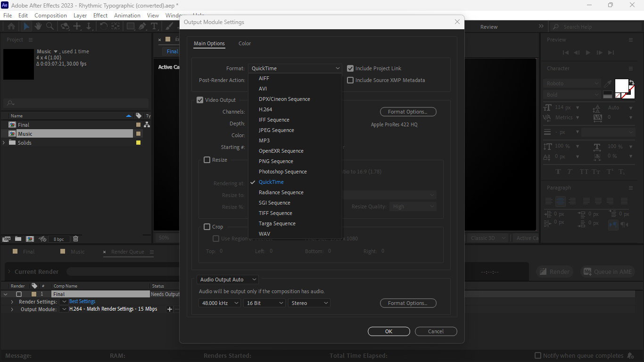Click the Home icon in the toolbar

[11, 26]
